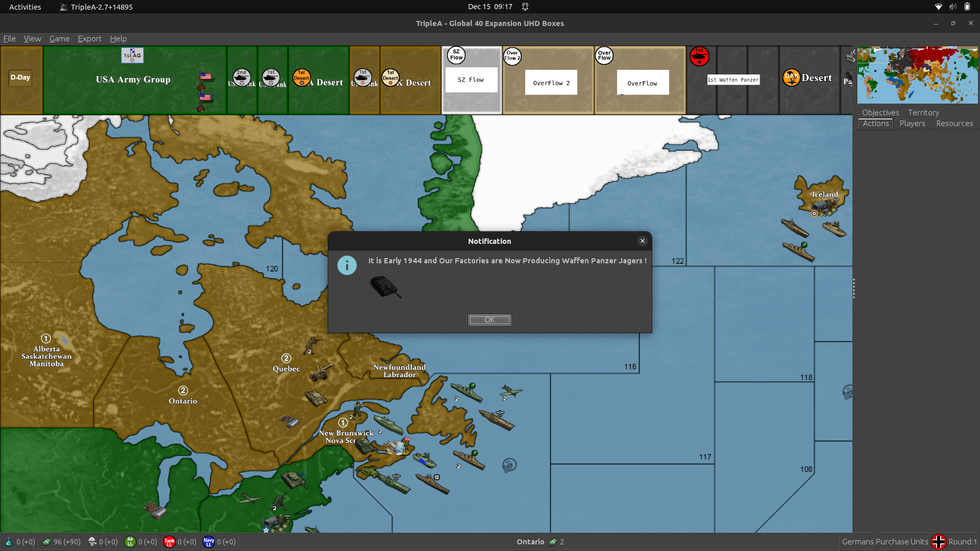Click the OverFlow 2 label box
Screen dimensions: 980x551
[x=551, y=83]
